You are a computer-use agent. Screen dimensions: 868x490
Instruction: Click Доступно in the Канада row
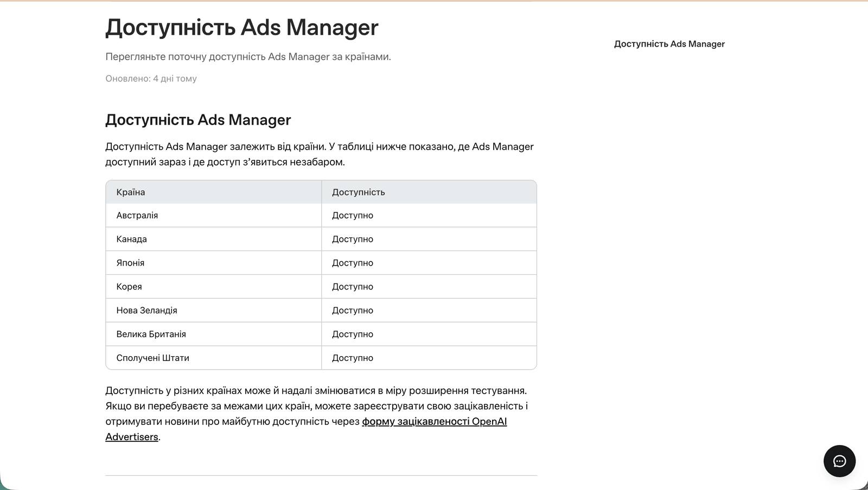(353, 239)
